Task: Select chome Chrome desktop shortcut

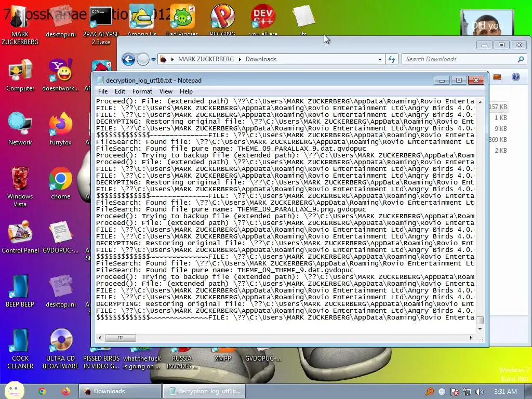Action: (60, 183)
